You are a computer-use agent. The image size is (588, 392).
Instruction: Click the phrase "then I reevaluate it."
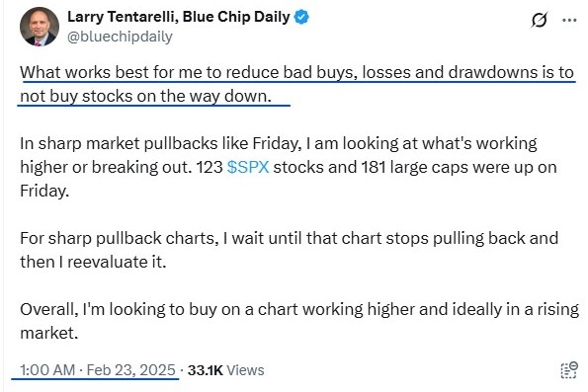pos(93,262)
